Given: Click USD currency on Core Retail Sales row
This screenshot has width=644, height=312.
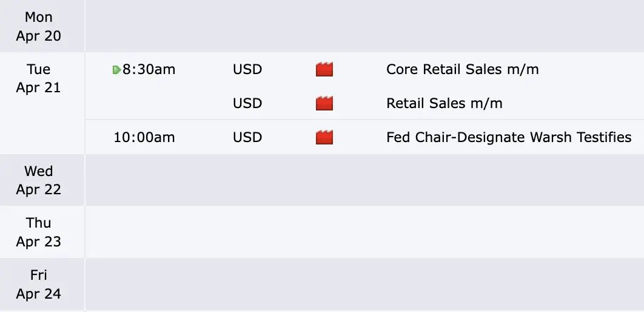Looking at the screenshot, I should pos(247,70).
